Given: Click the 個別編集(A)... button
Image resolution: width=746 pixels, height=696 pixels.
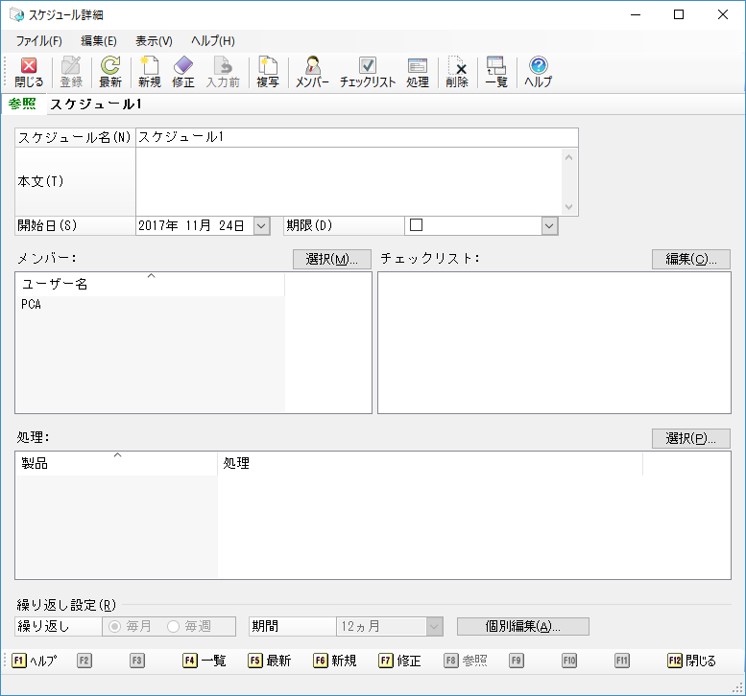Looking at the screenshot, I should (523, 627).
